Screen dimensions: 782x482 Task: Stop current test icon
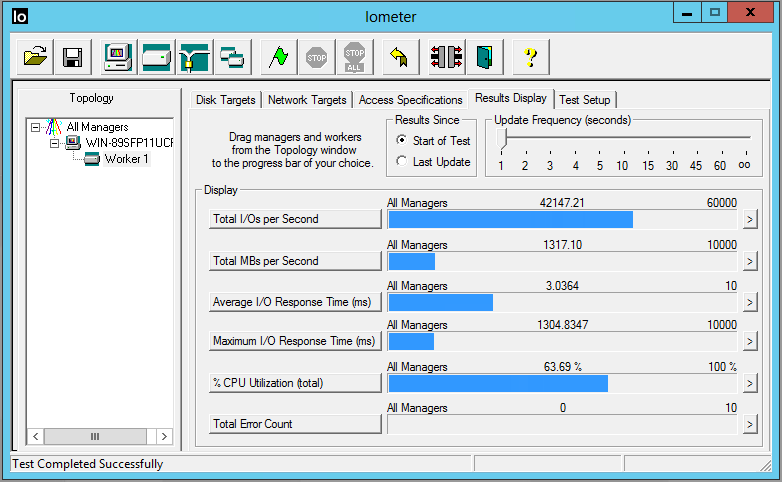[316, 57]
